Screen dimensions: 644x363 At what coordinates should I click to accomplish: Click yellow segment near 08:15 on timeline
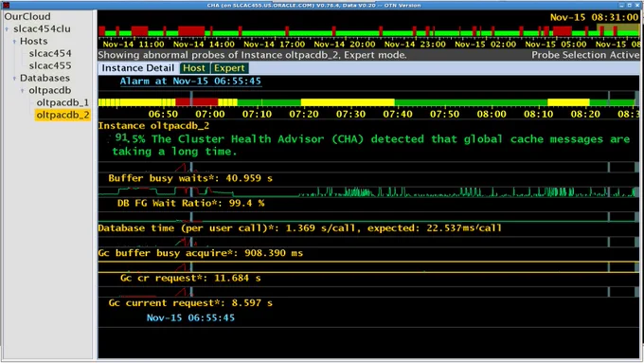pyautogui.click(x=568, y=102)
